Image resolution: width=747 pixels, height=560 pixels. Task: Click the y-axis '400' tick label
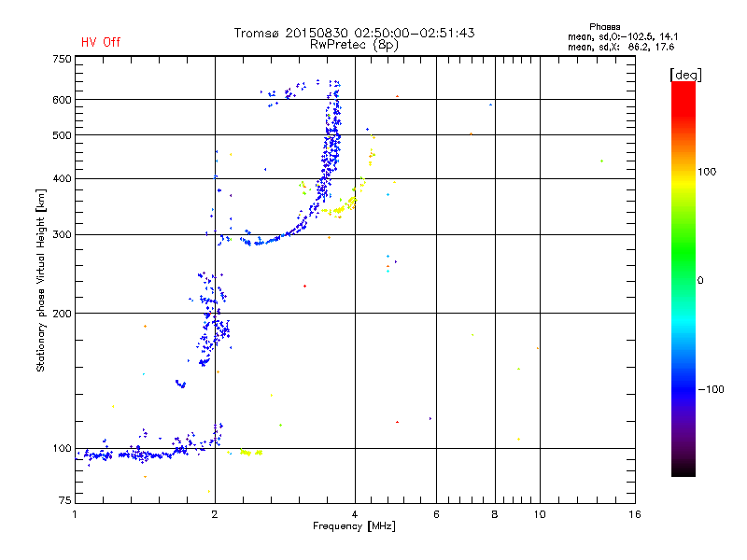tap(62, 178)
